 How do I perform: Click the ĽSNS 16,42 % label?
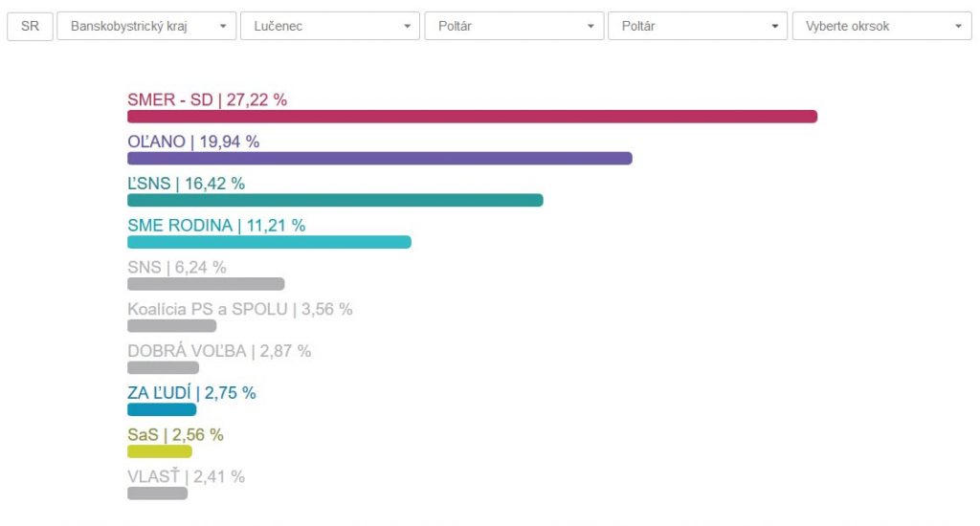186,184
